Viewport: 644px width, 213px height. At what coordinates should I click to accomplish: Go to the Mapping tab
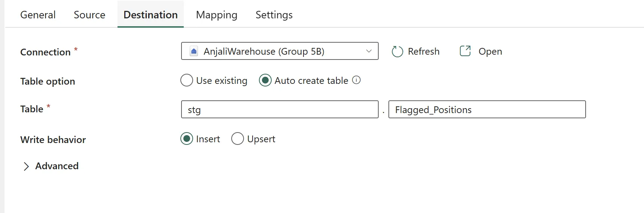217,15
